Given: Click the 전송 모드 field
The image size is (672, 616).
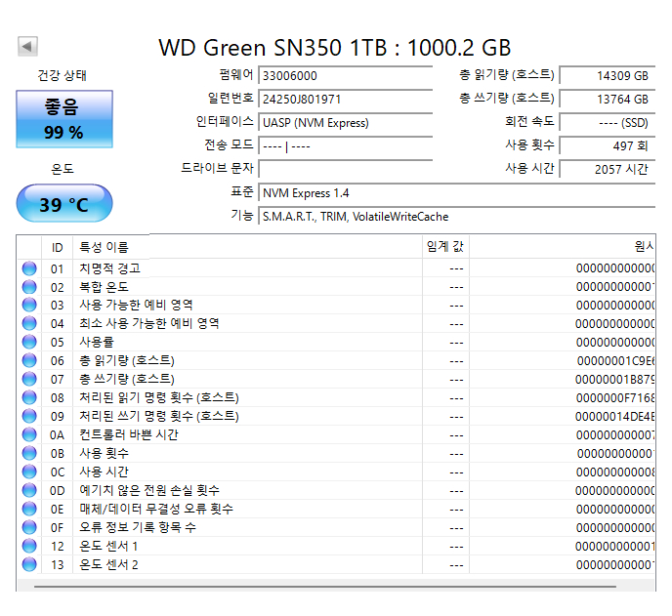Looking at the screenshot, I should click(346, 146).
